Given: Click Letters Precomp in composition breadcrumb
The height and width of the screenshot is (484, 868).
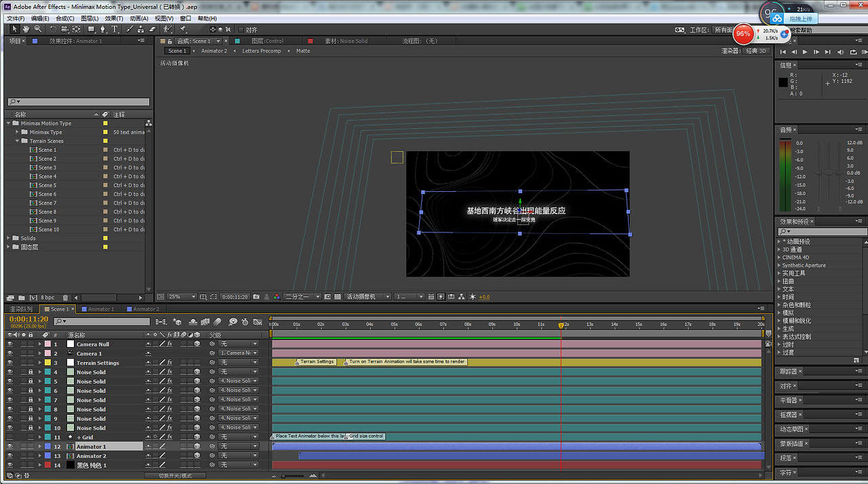Looking at the screenshot, I should [261, 51].
